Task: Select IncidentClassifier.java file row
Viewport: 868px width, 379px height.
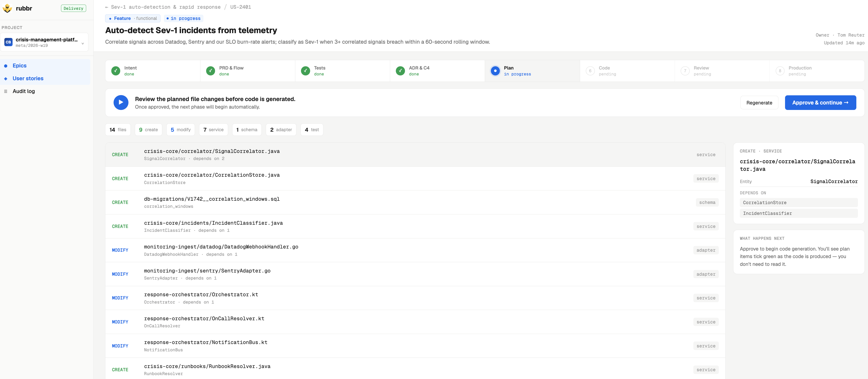Action: click(x=415, y=226)
